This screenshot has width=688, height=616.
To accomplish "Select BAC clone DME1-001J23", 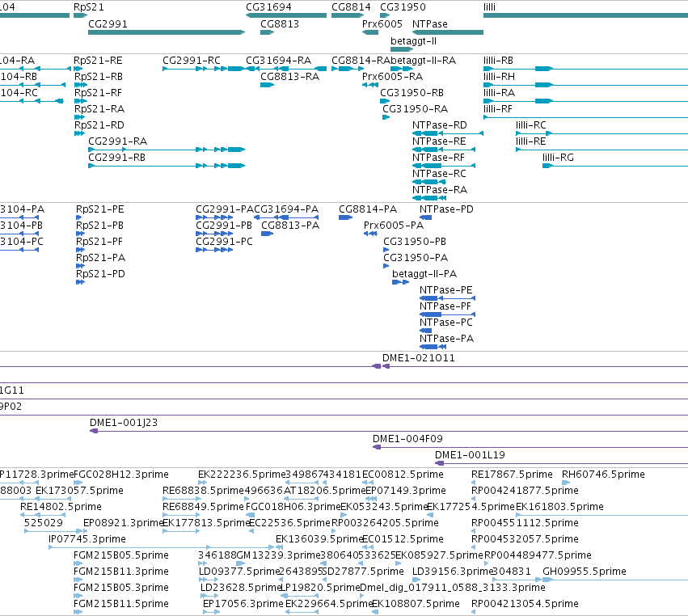I will tap(124, 423).
